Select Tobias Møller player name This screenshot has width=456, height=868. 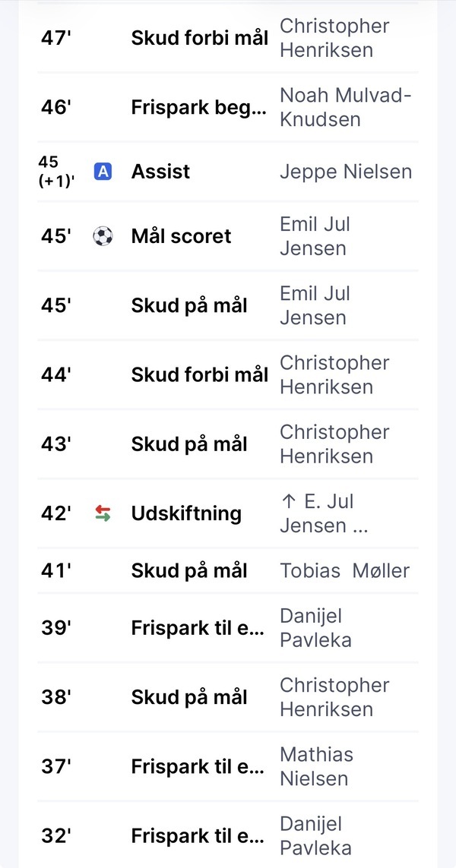point(344,571)
